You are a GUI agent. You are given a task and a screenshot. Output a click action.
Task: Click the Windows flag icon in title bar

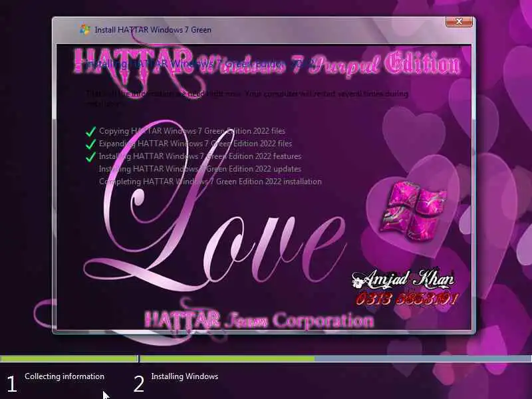[x=84, y=29]
